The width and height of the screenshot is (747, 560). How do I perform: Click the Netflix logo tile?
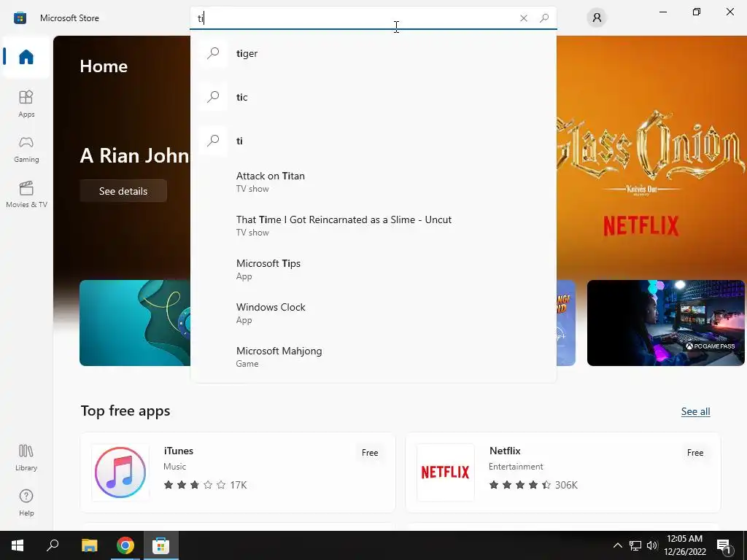[x=446, y=472]
